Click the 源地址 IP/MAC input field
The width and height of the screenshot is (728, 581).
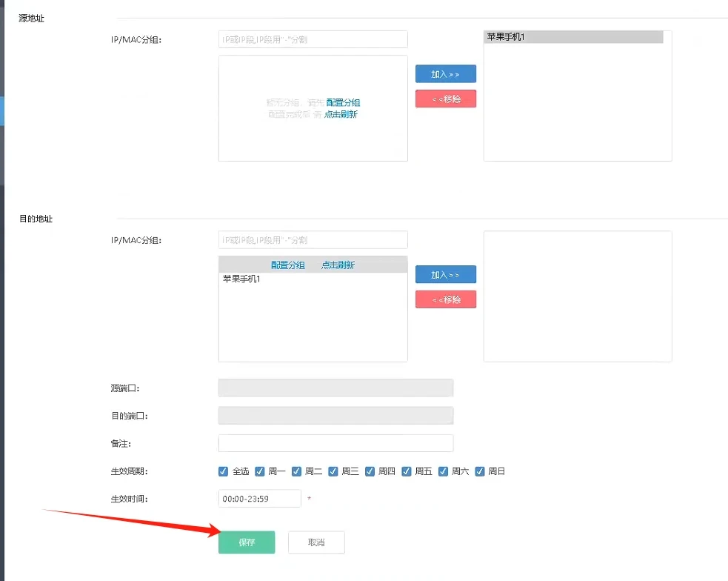313,39
